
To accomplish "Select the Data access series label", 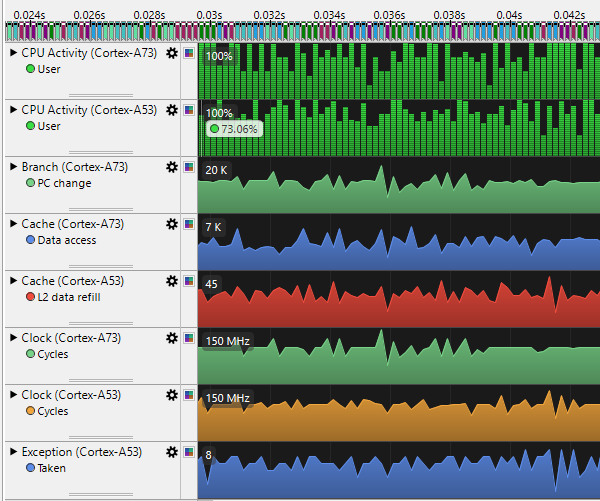I will (x=67, y=240).
